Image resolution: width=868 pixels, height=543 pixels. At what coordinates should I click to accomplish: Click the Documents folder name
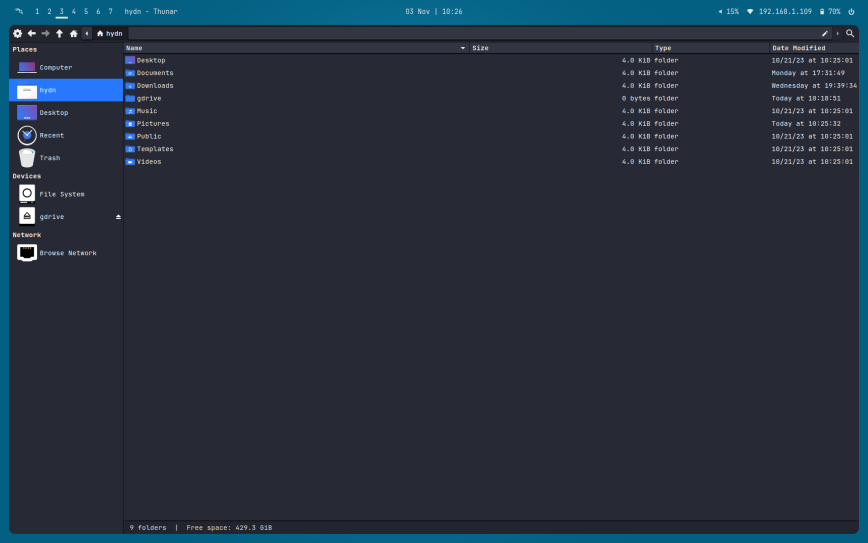(x=155, y=73)
